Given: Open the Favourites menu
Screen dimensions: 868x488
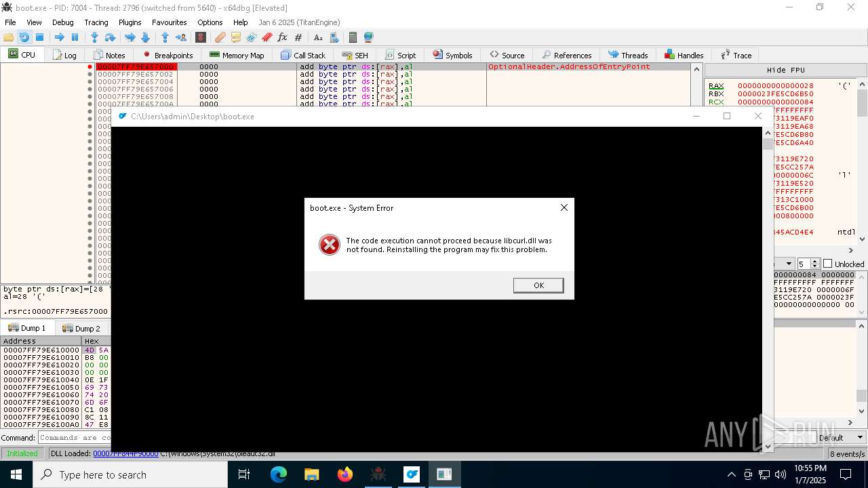Looking at the screenshot, I should 170,22.
